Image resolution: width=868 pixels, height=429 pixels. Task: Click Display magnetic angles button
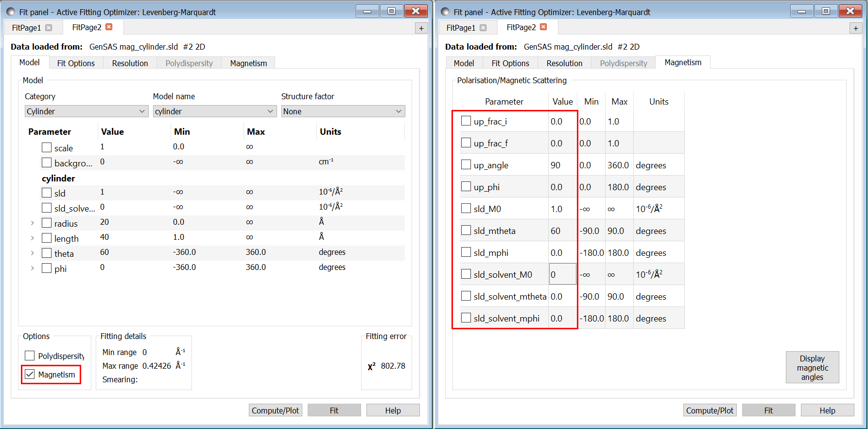pyautogui.click(x=812, y=367)
